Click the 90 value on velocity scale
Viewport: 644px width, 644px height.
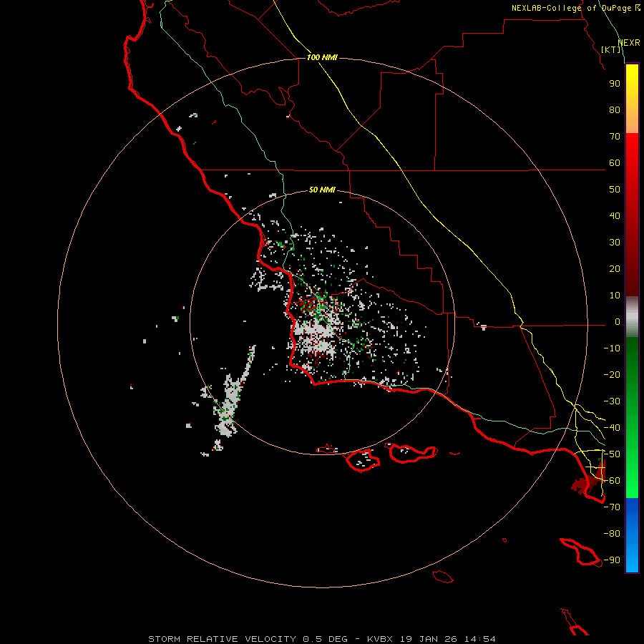click(x=615, y=84)
